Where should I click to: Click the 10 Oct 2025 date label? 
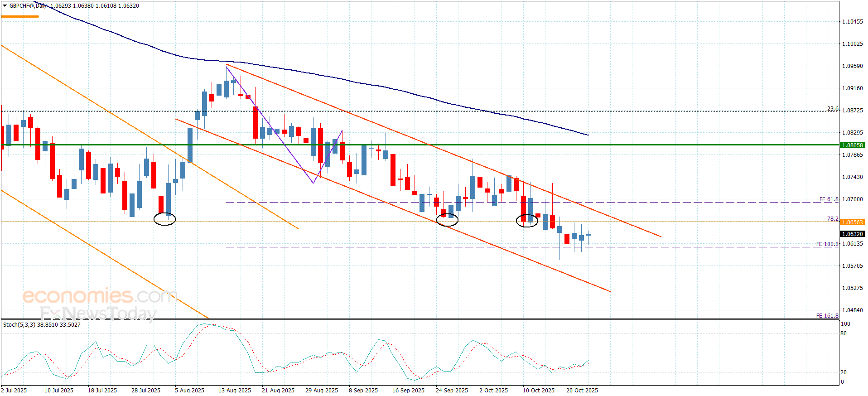tap(539, 391)
